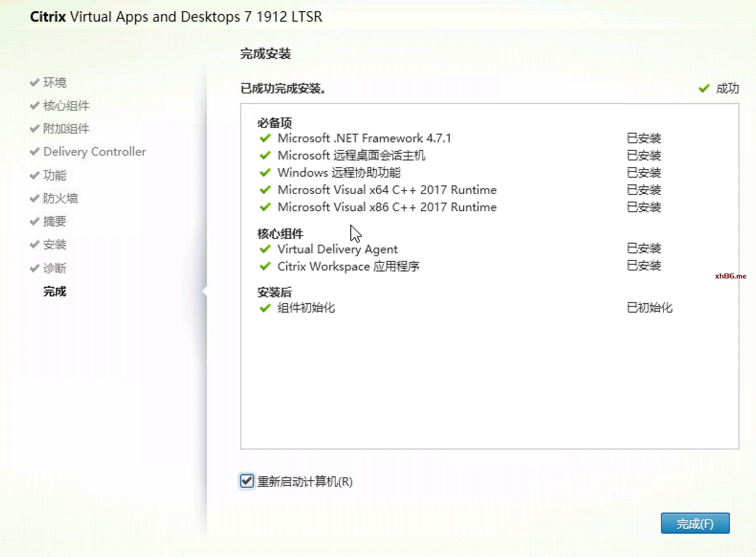Click the green success checkmark next to 成功
The height and width of the screenshot is (557, 756).
pyautogui.click(x=704, y=88)
